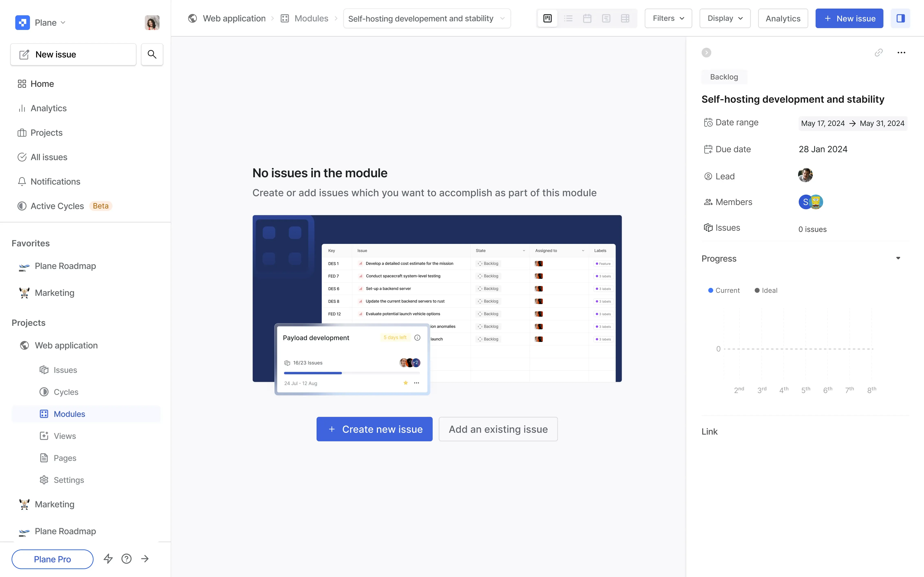This screenshot has height=577, width=924.
Task: Click Add an existing issue
Action: point(498,429)
